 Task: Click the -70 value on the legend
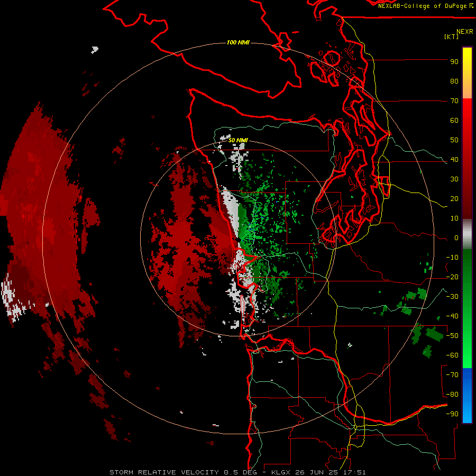(452, 375)
